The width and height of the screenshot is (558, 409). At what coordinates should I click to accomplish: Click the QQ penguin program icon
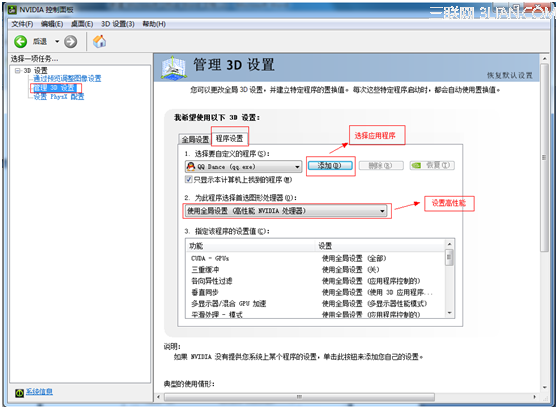click(x=191, y=166)
